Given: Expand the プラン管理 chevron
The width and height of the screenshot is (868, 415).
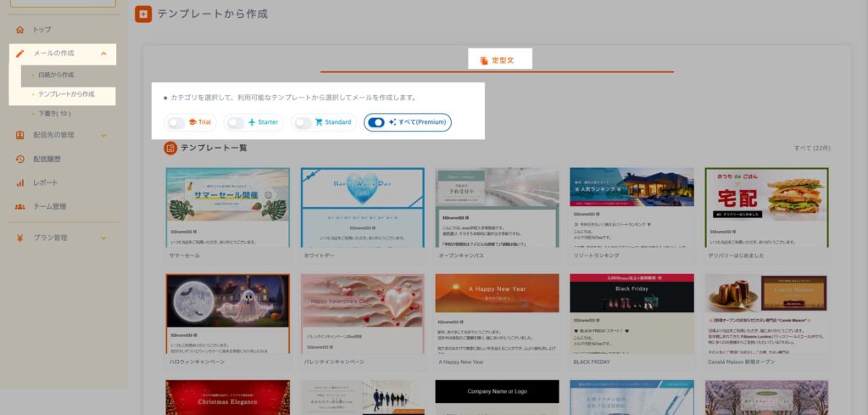Looking at the screenshot, I should pyautogui.click(x=103, y=238).
